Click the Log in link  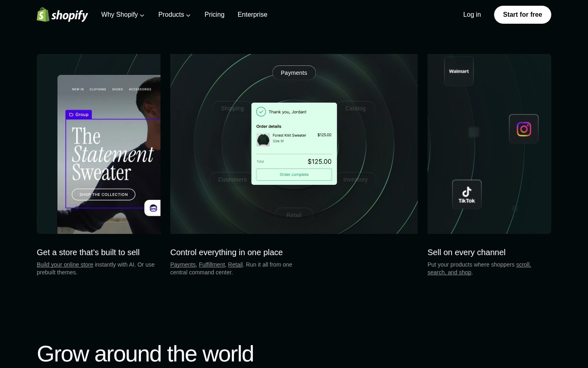click(472, 15)
